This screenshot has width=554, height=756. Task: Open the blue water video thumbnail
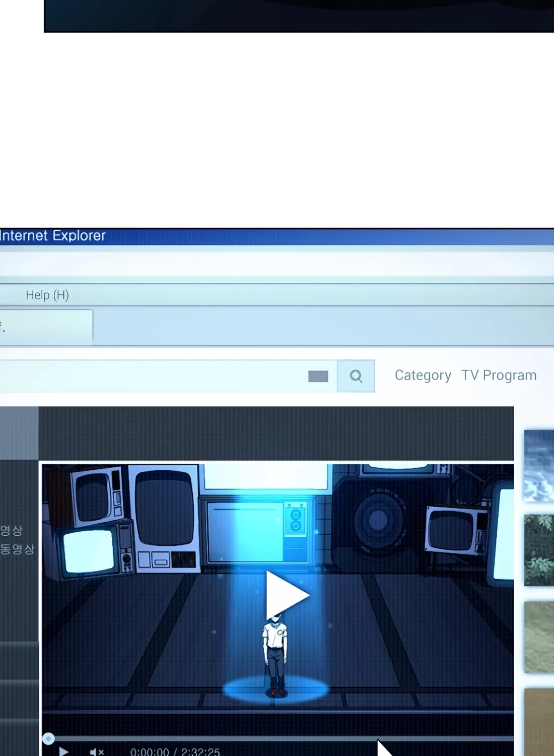[x=539, y=465]
